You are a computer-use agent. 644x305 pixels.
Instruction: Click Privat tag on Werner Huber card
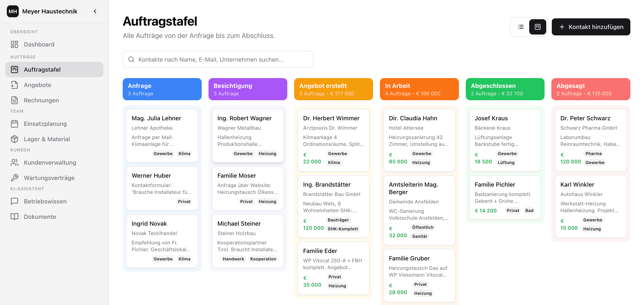(x=184, y=202)
